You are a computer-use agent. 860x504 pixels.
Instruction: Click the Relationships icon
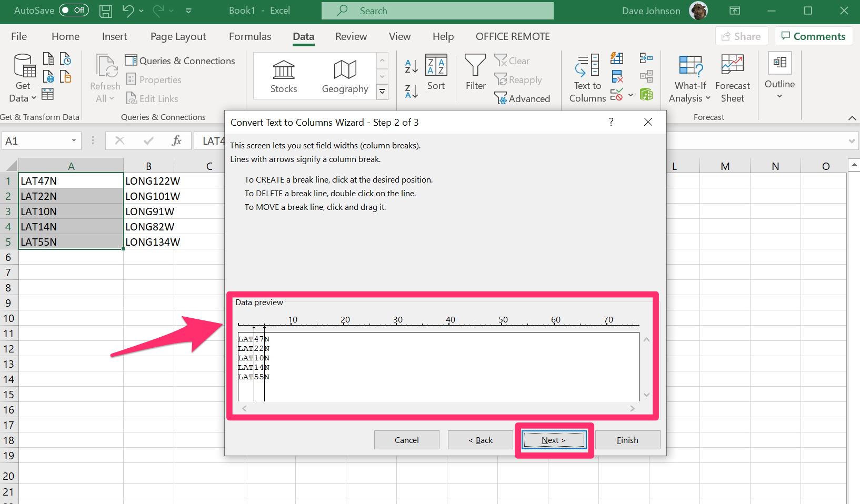coord(646,77)
